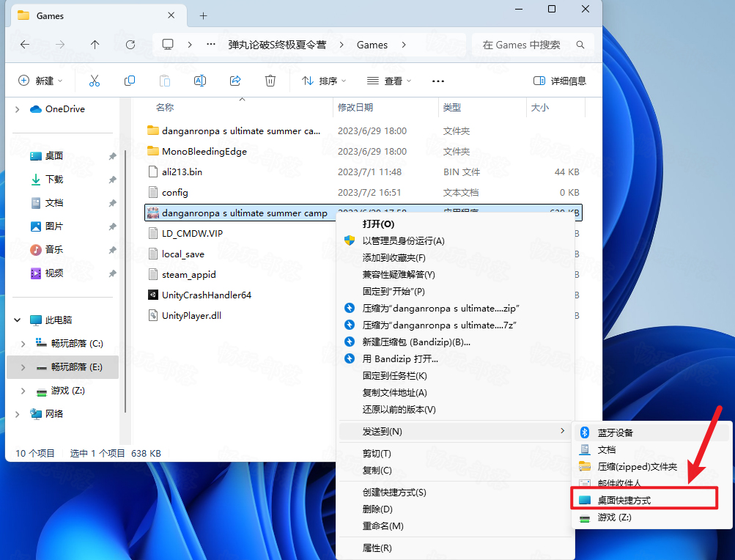Choose 复制文件地址(A)

tap(456, 393)
